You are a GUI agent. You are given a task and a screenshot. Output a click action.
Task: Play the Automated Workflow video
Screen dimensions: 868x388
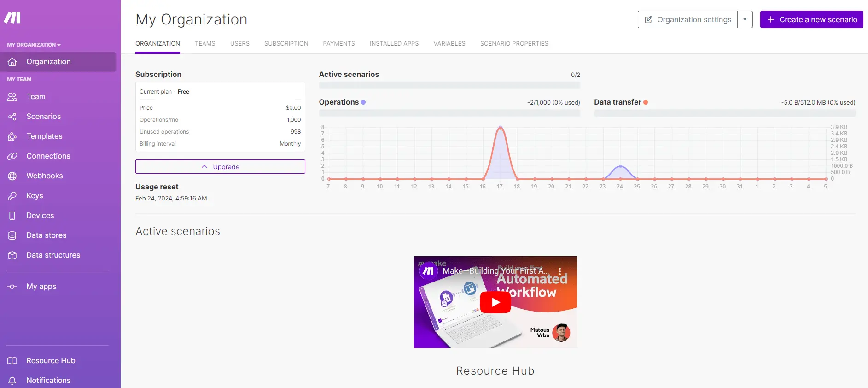pos(495,302)
